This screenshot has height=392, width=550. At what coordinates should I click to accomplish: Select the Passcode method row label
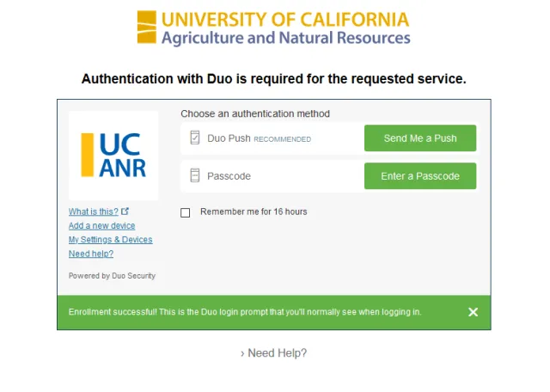click(229, 176)
